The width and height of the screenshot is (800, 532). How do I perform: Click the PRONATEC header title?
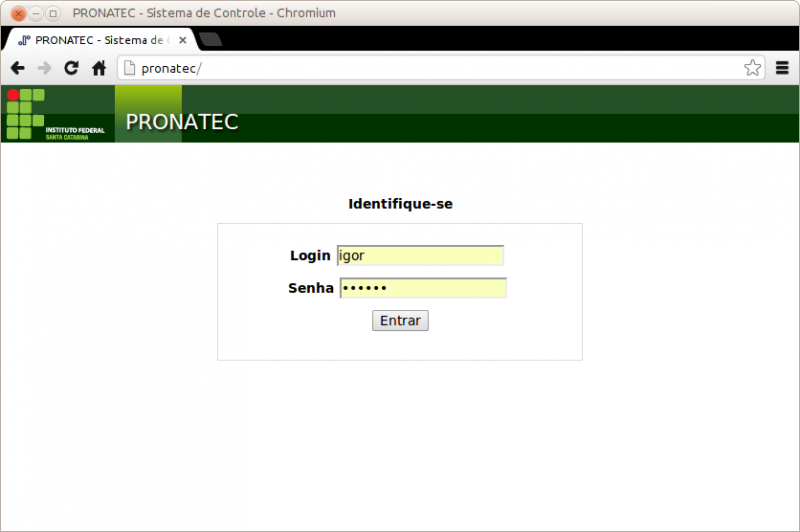click(182, 122)
